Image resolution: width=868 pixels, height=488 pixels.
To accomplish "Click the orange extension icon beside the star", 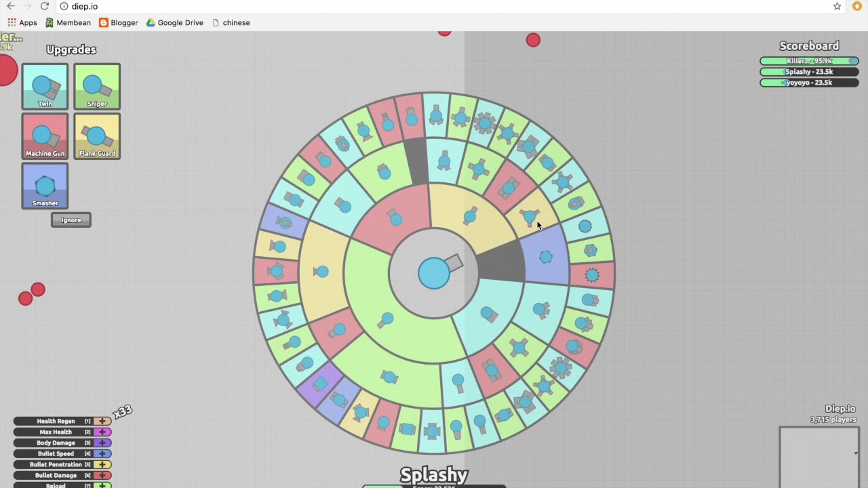I will (857, 6).
